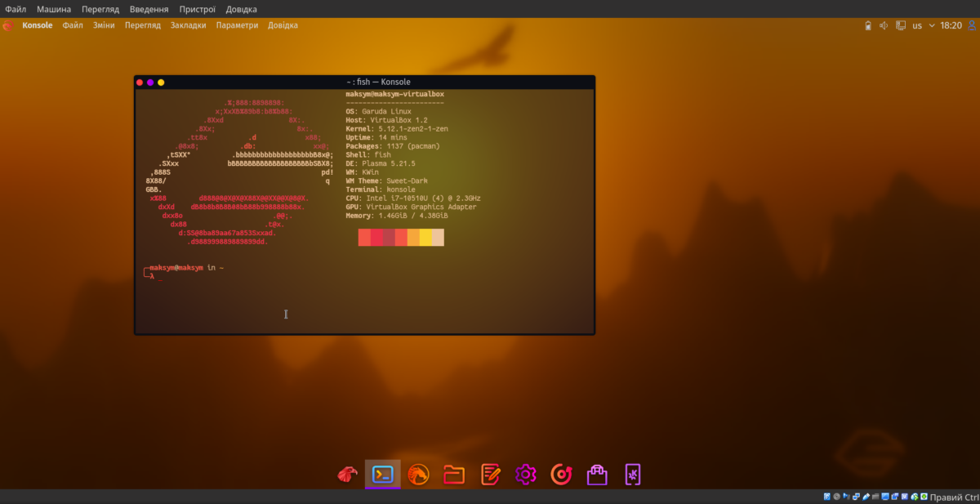This screenshot has height=504, width=980.
Task: Click the Packages: 1137 (pacman) line
Action: click(393, 146)
